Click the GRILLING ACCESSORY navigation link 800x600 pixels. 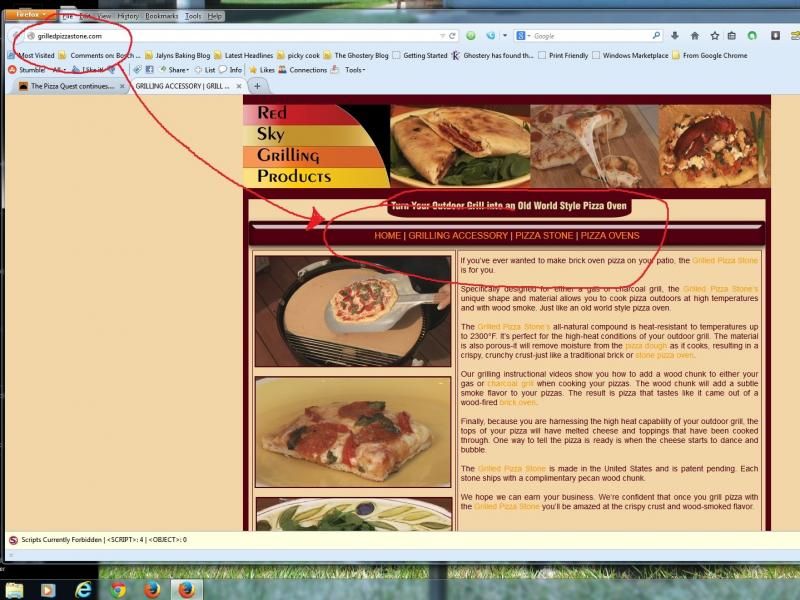click(x=458, y=236)
